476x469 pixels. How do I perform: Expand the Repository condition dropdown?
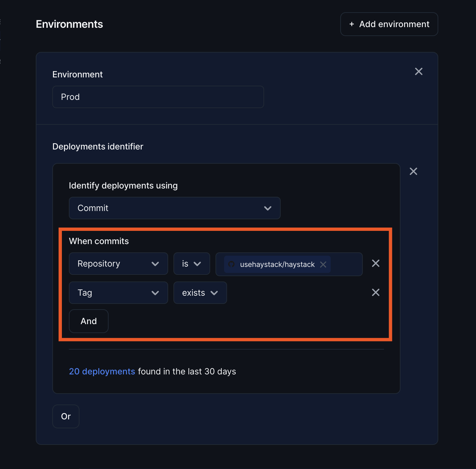118,264
